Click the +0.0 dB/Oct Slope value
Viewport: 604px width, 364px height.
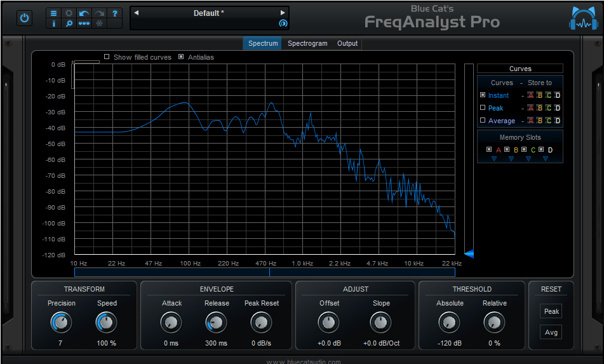(381, 343)
